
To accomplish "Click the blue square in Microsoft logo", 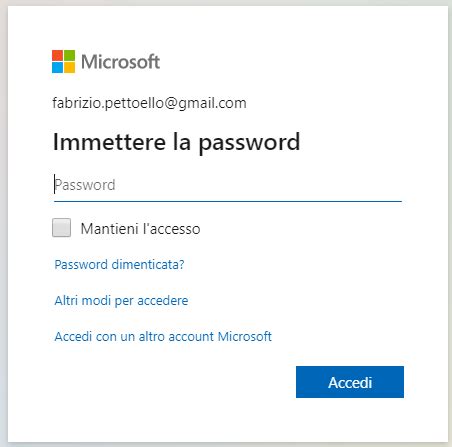I will pos(57,67).
